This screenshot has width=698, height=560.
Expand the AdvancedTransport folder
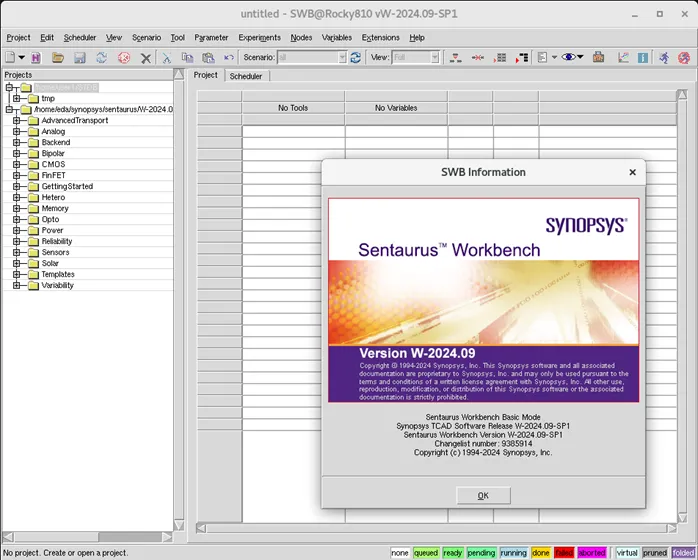[16, 120]
